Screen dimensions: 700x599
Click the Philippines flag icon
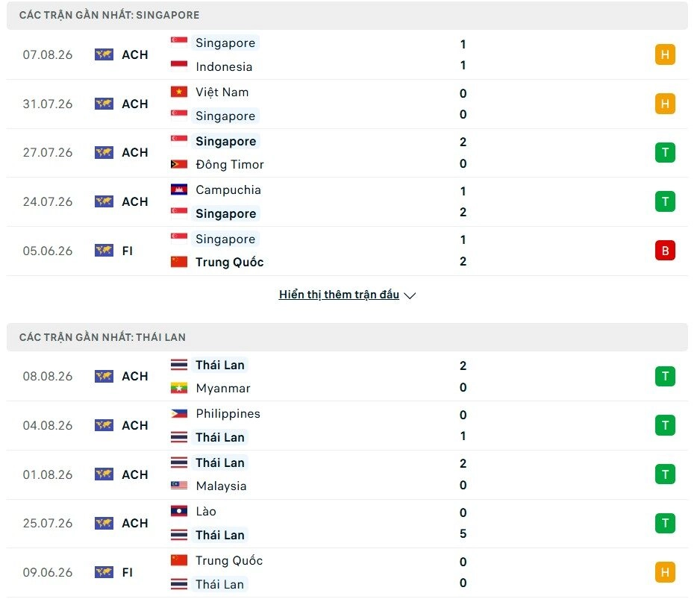pos(179,414)
